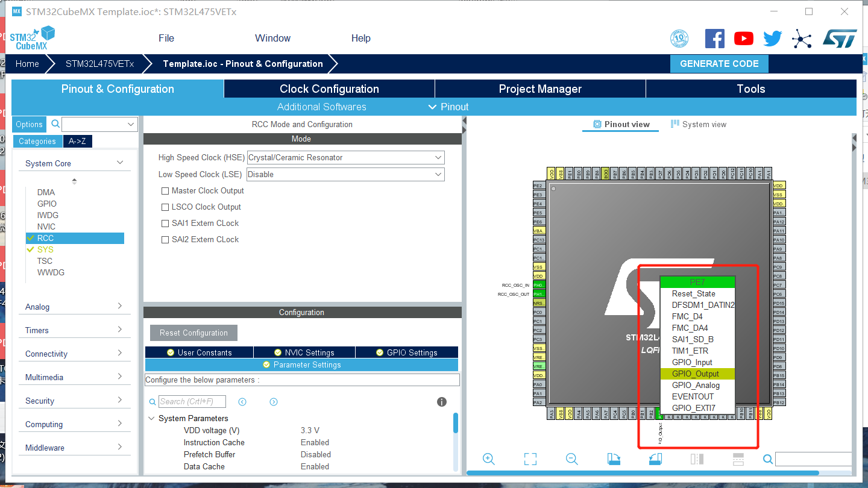Select GPIO_Output for pin PE7
The image size is (868, 488).
click(x=697, y=374)
